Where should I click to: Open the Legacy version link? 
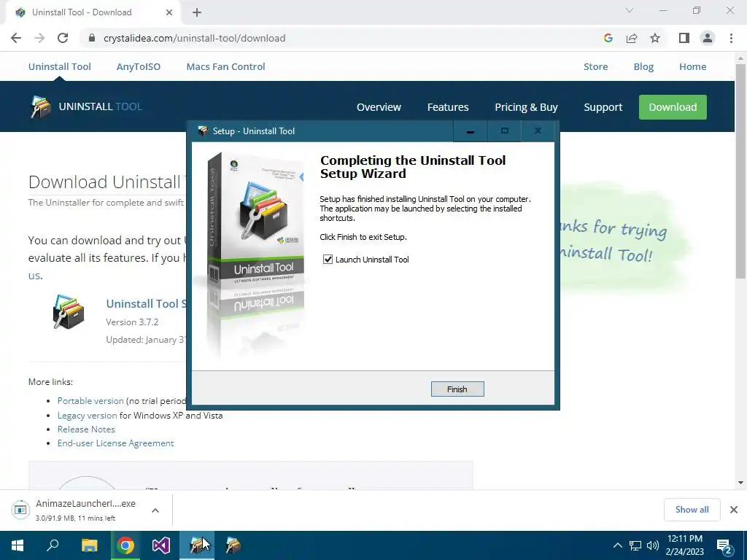(88, 415)
